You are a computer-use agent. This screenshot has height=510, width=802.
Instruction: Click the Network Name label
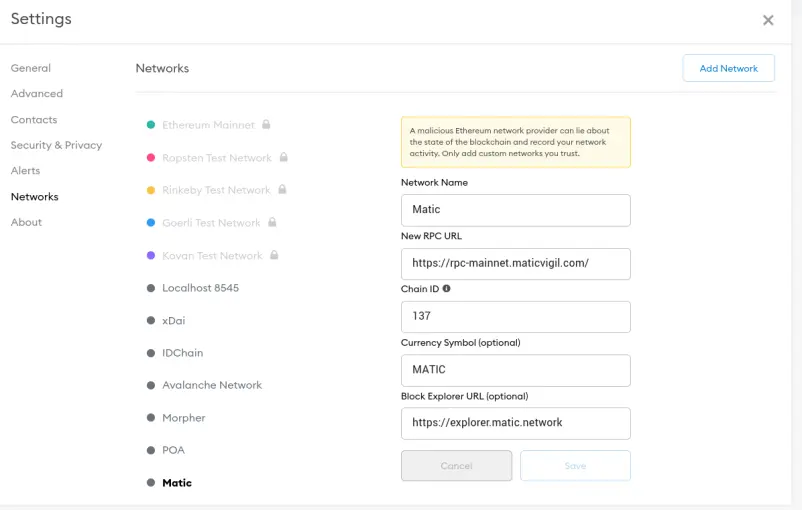point(434,182)
